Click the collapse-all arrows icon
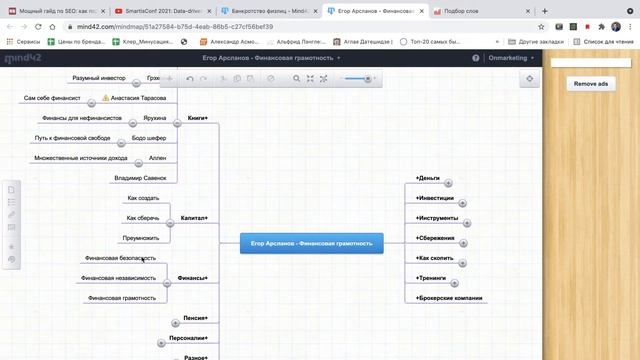 click(310, 78)
